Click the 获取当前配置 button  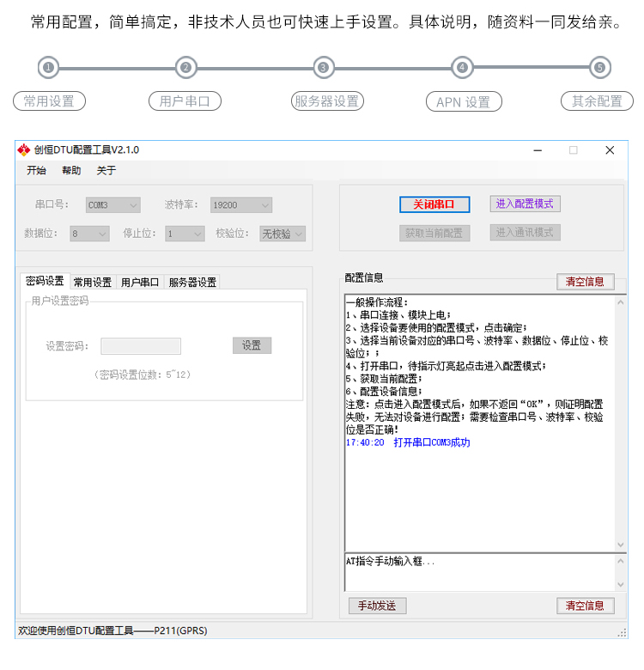point(434,233)
